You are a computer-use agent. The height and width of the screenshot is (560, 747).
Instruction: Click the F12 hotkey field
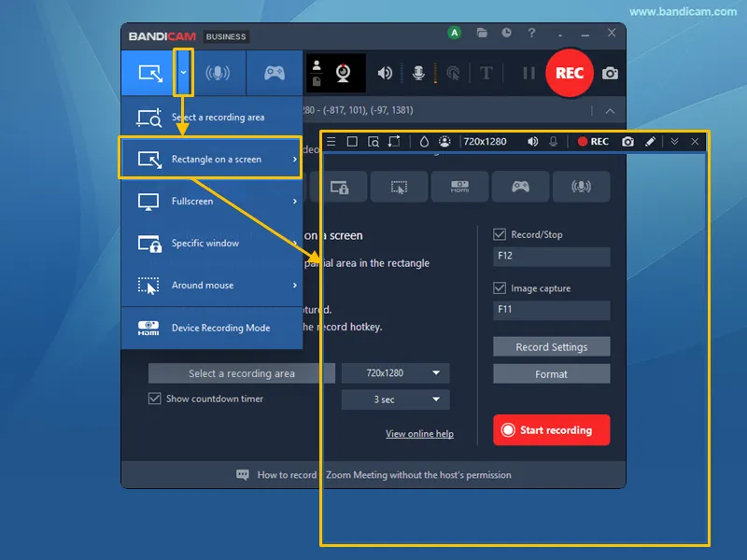pyautogui.click(x=551, y=256)
